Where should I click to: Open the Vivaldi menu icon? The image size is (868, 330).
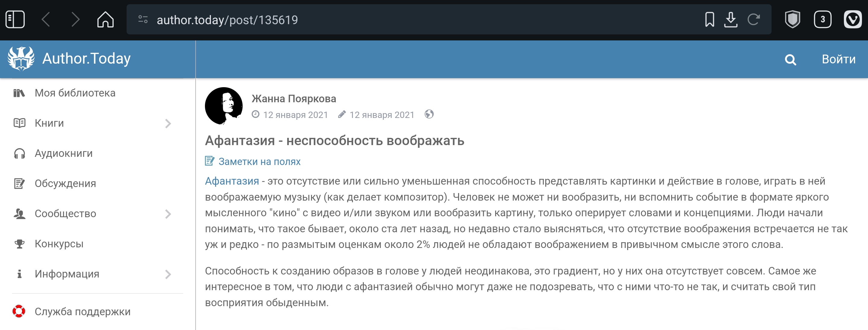[853, 20]
